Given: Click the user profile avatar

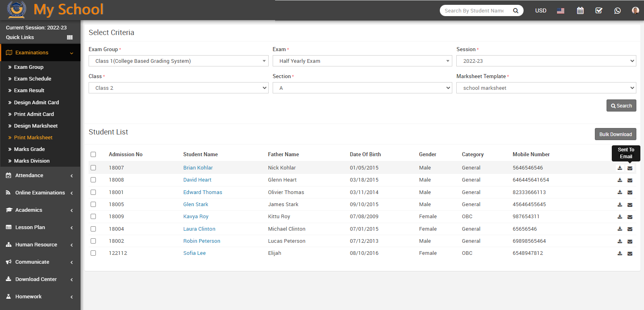Looking at the screenshot, I should [x=635, y=10].
